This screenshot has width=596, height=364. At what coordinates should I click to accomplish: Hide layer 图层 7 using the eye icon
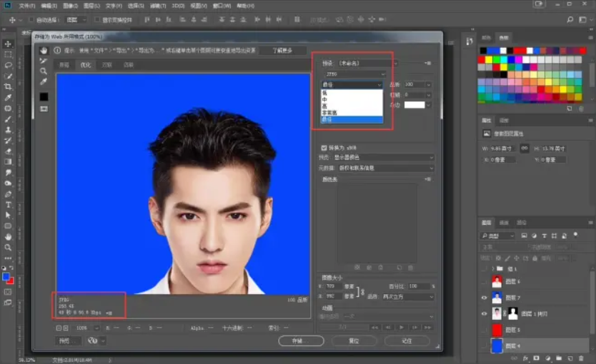tap(485, 298)
